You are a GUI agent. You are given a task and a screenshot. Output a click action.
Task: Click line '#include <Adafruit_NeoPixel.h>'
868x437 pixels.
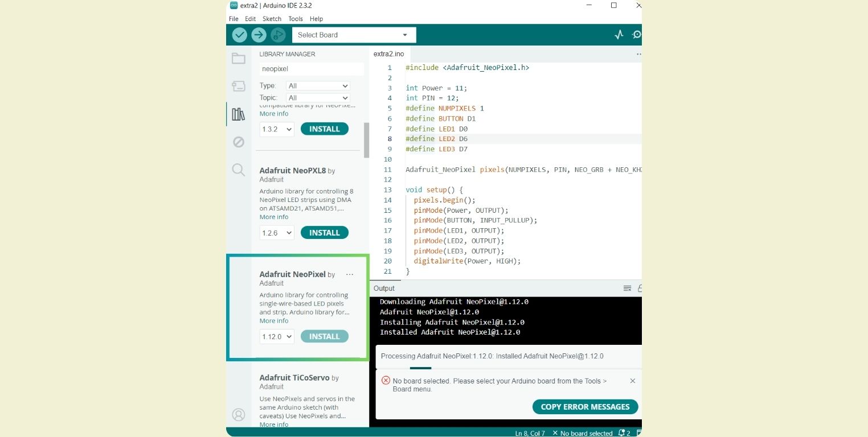pyautogui.click(x=468, y=68)
